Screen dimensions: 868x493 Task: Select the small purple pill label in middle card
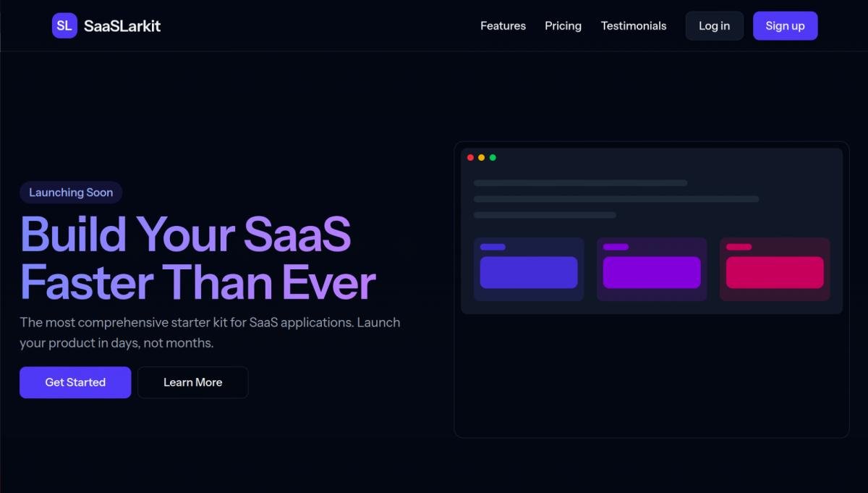point(616,247)
